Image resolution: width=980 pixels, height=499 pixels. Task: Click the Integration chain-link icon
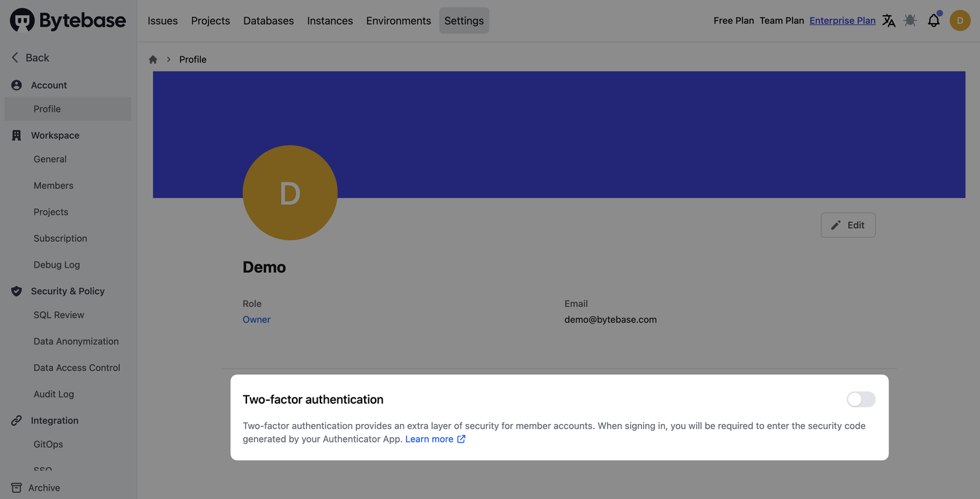16,420
